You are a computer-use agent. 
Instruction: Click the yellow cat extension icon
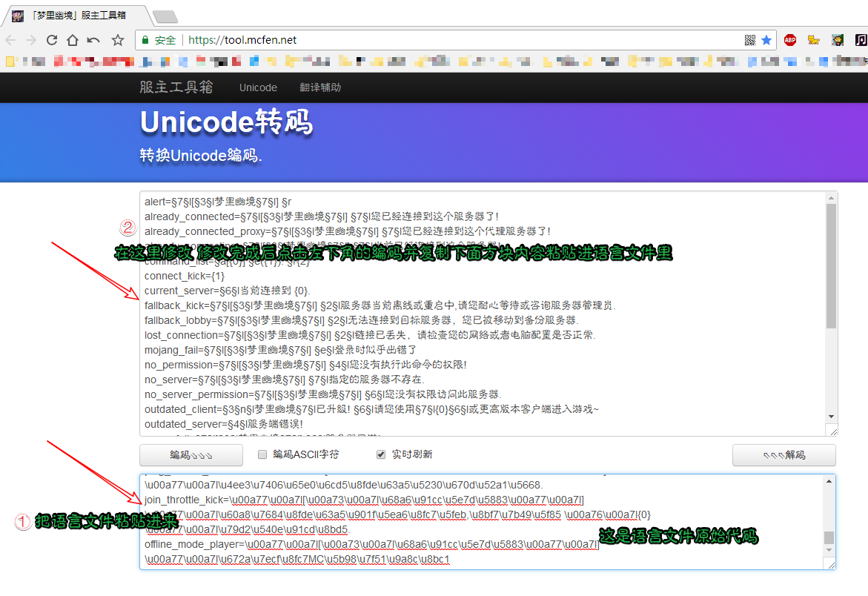coord(813,40)
